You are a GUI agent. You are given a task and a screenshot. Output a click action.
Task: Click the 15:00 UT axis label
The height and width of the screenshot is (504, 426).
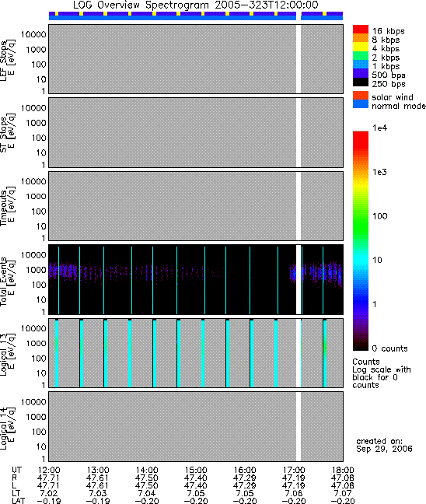196,471
